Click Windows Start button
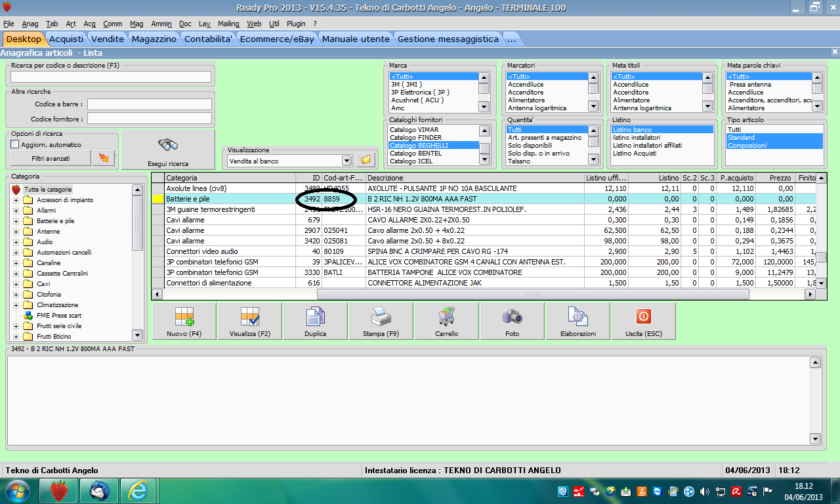 click(18, 491)
